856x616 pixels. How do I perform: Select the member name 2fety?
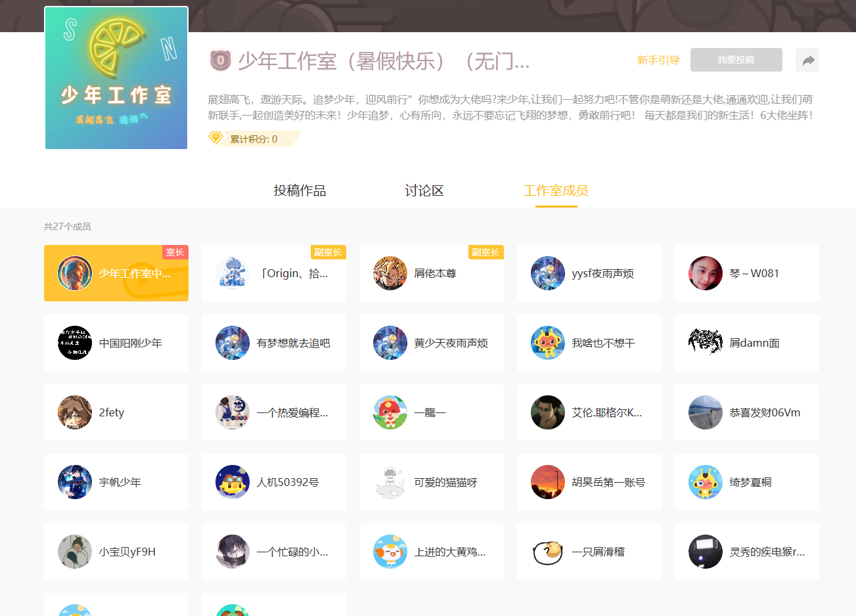coord(112,412)
